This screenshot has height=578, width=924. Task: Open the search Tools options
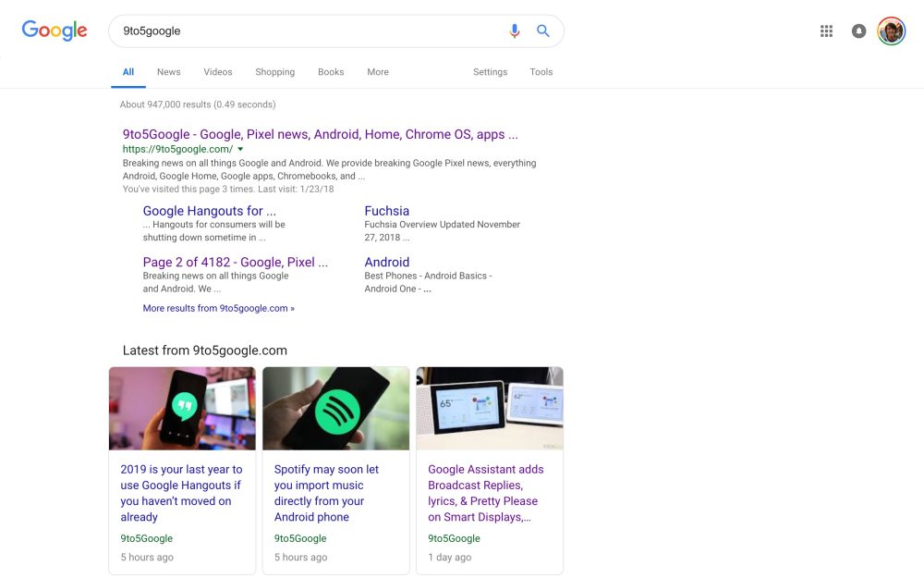[x=541, y=71]
